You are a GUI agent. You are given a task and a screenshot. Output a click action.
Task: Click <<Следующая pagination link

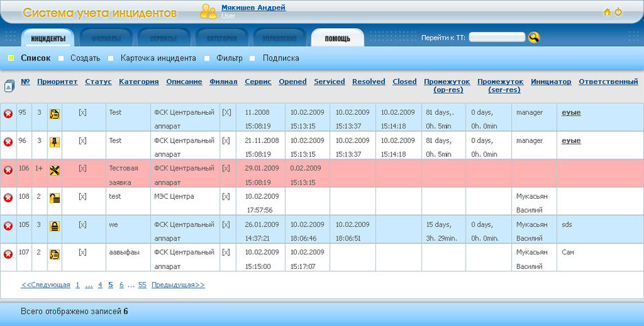[45, 285]
